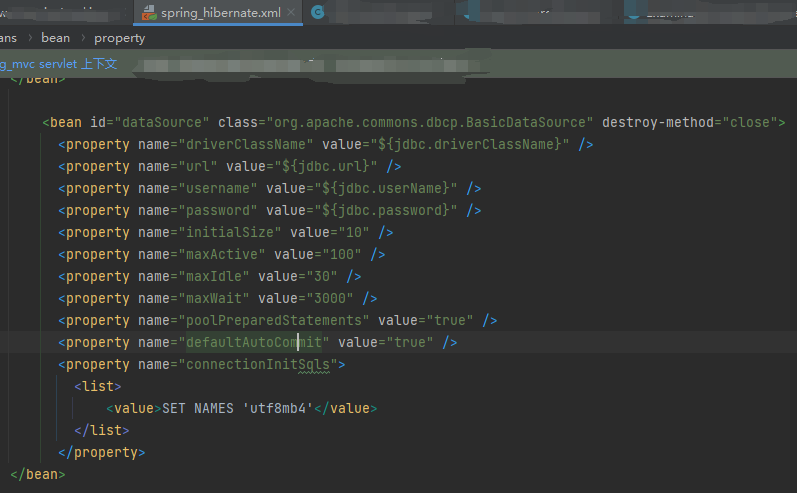The image size is (797, 493).
Task: Click the closing </bean> tag at bottom
Action: click(38, 475)
